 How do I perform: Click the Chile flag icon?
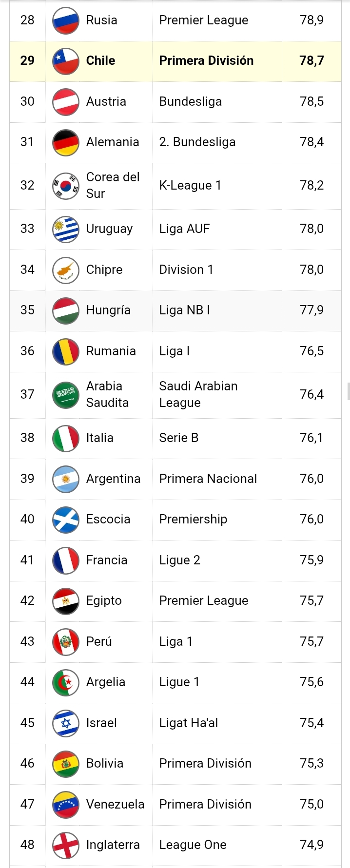click(65, 61)
